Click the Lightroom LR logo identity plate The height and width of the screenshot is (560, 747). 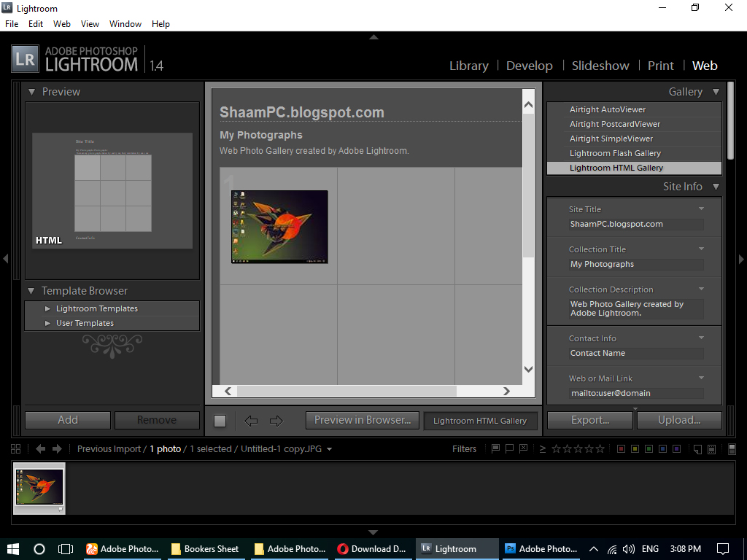click(x=26, y=59)
